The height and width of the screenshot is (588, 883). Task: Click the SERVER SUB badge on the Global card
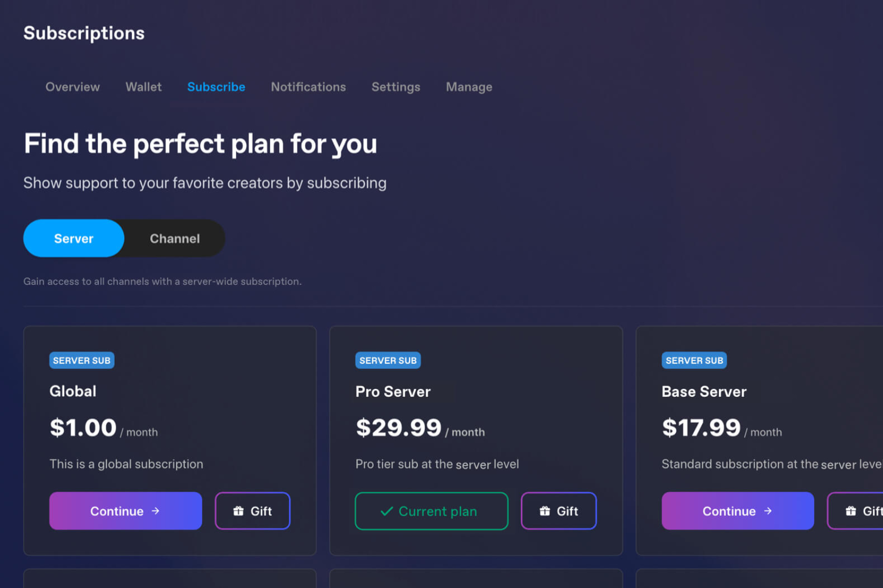tap(82, 360)
